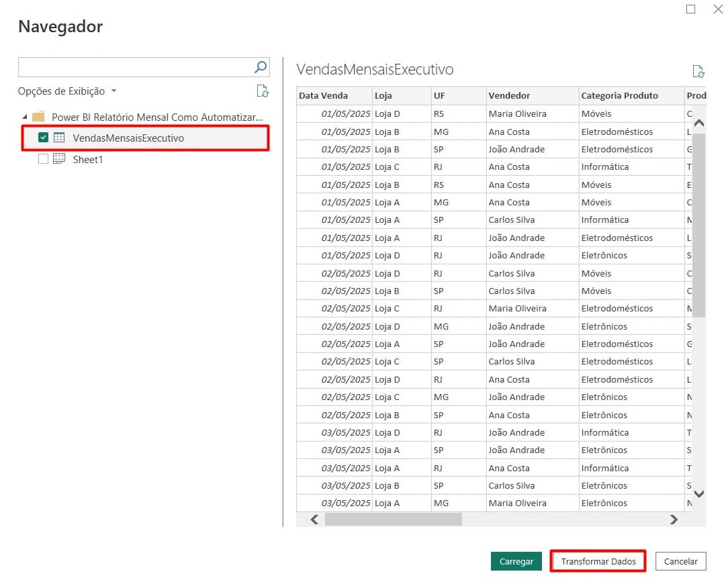Select the Power BI Relatório Mensal folder label
The height and width of the screenshot is (584, 728).
157,117
